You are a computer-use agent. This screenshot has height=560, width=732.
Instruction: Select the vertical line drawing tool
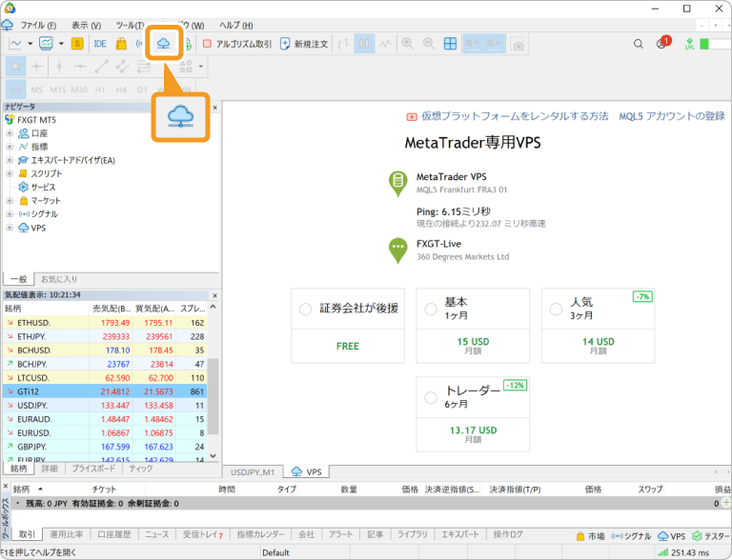tap(59, 67)
